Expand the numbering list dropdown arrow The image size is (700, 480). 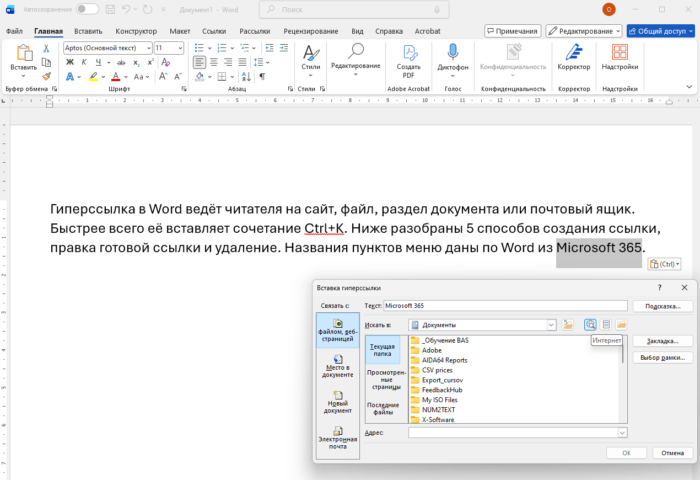[232, 48]
